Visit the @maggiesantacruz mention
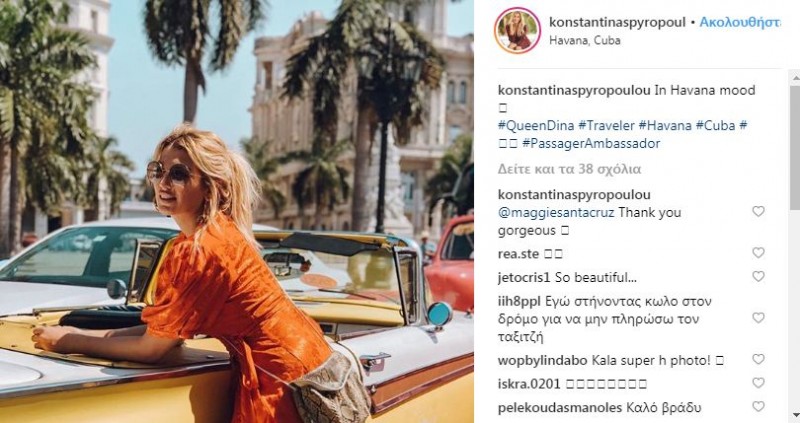 [556, 212]
